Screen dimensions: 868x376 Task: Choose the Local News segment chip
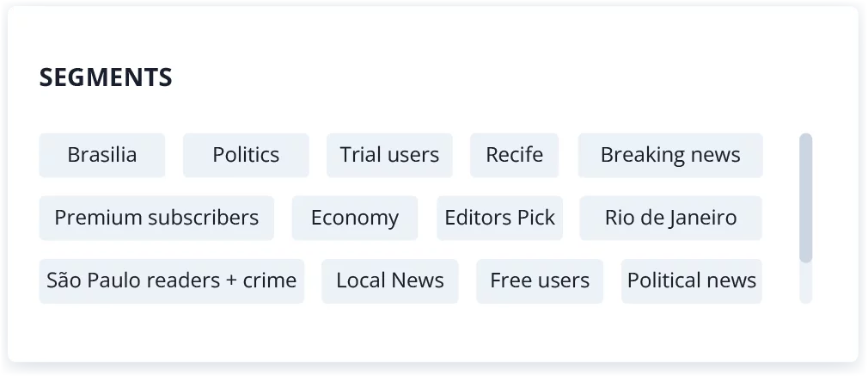pyautogui.click(x=389, y=280)
